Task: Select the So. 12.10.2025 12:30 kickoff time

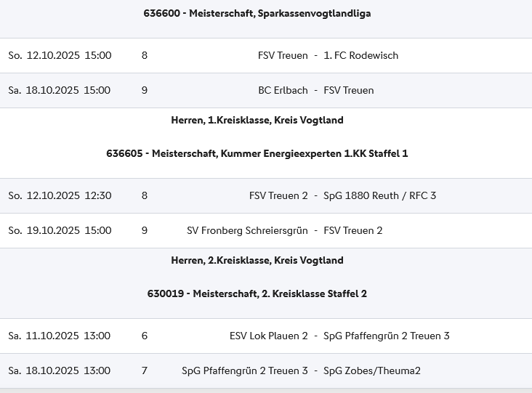Action: coord(60,196)
